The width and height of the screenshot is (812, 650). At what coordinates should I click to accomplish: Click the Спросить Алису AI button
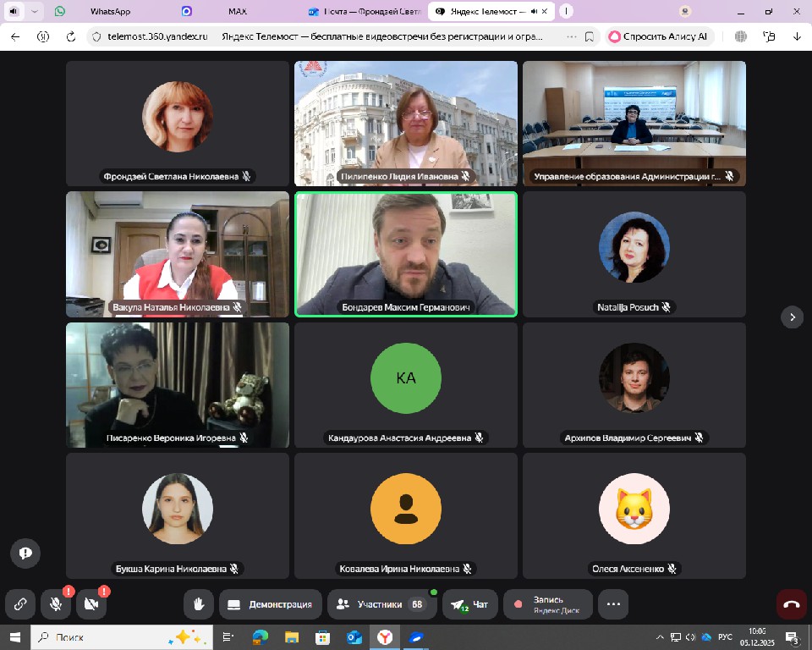click(659, 36)
